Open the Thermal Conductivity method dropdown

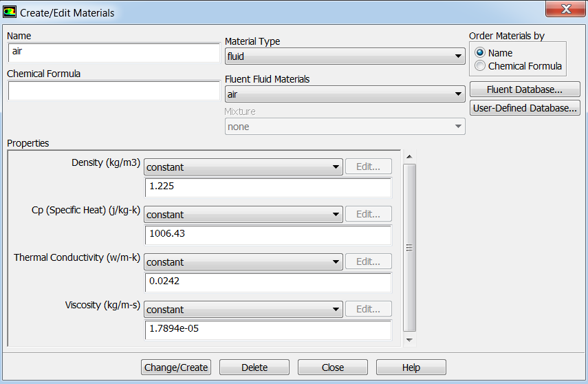243,262
